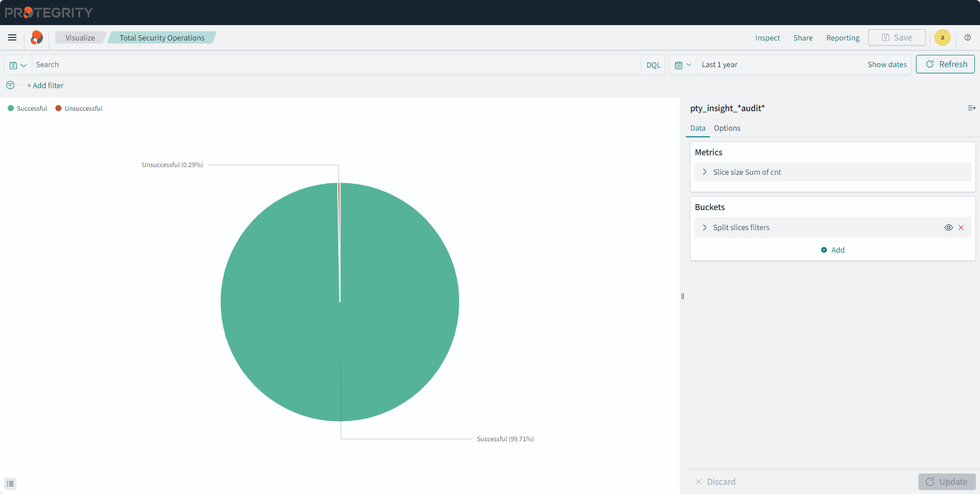Screen dimensions: 980x494
Task: Click the user avatar 'a' icon
Action: point(942,37)
